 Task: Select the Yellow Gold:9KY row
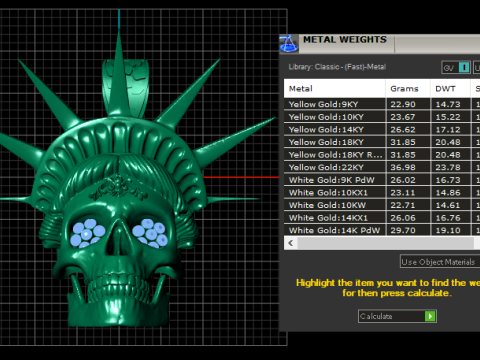click(382, 104)
